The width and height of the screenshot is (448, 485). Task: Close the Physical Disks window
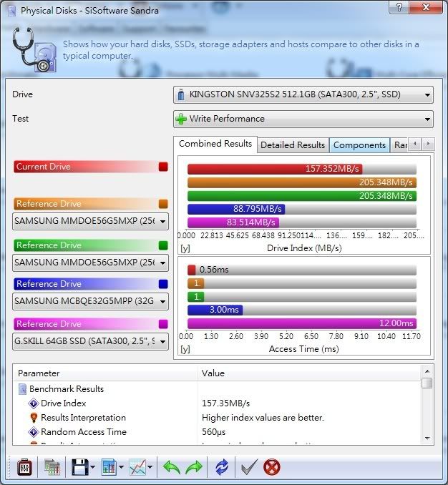coord(426,7)
